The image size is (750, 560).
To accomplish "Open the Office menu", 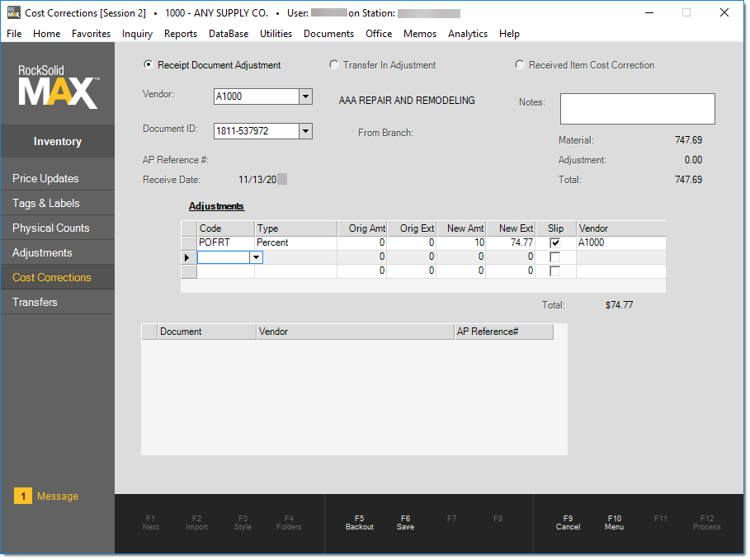I will point(379,34).
